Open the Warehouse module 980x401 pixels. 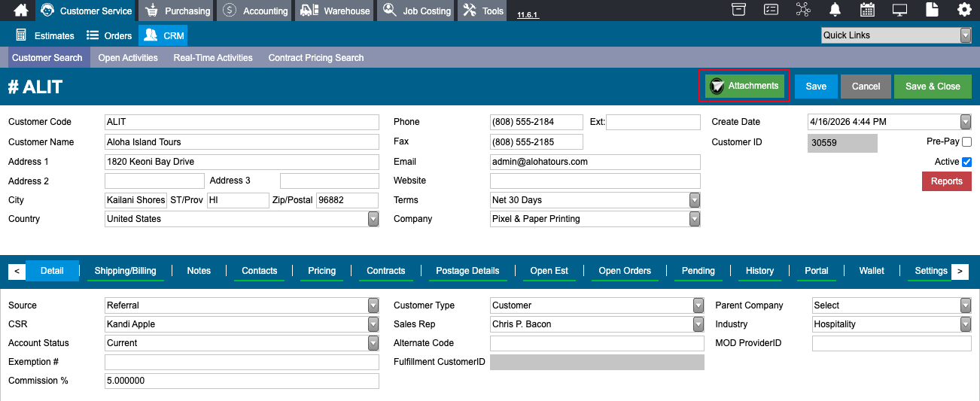point(335,11)
